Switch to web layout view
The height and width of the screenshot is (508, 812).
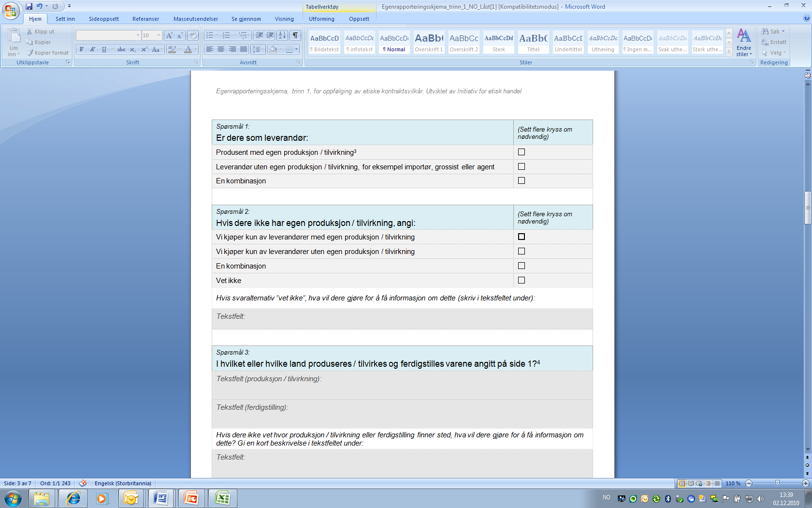coord(699,483)
